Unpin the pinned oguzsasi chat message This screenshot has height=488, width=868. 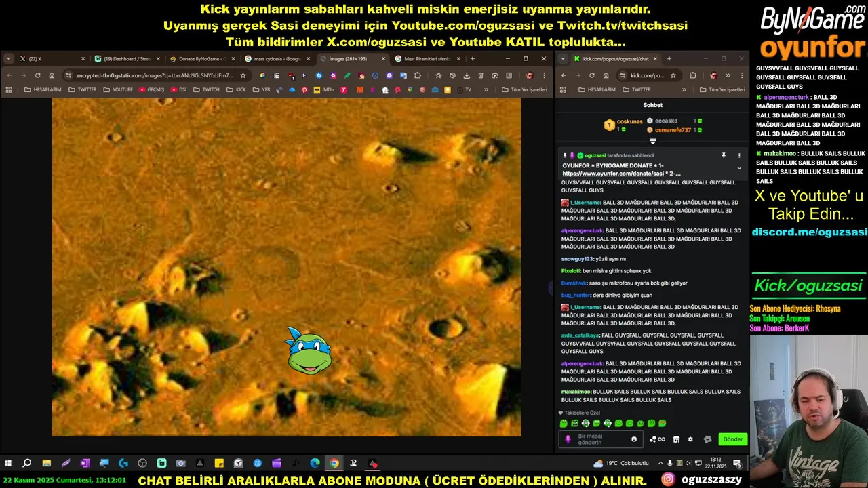(724, 155)
